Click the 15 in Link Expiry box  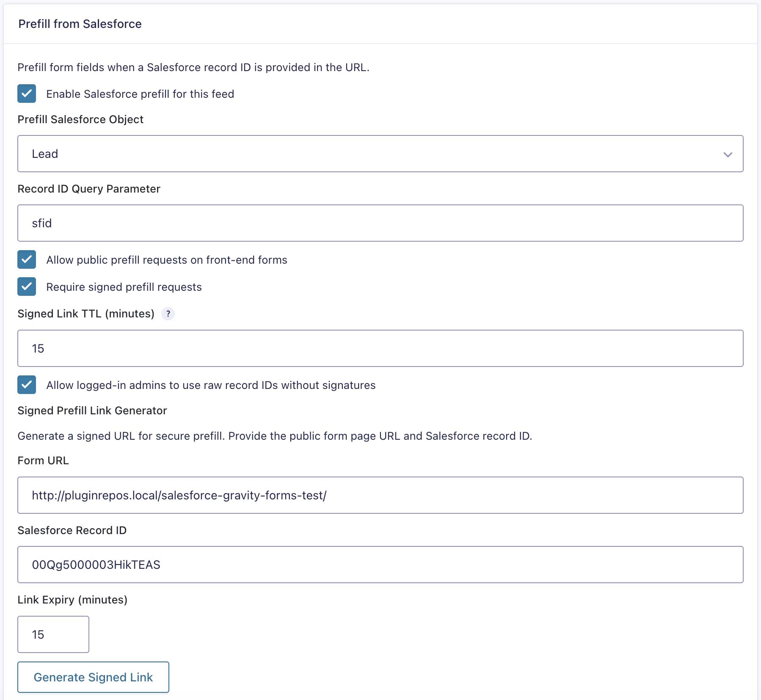coord(38,634)
